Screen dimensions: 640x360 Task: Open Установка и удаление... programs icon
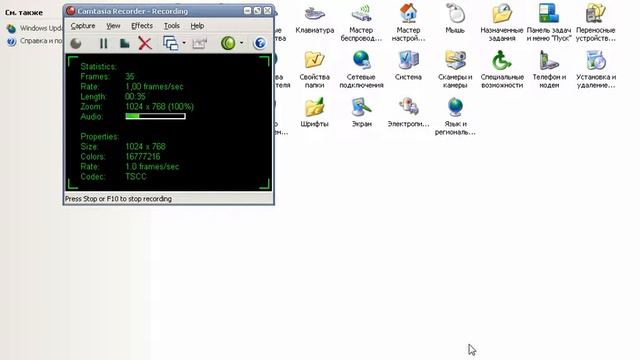(x=596, y=70)
